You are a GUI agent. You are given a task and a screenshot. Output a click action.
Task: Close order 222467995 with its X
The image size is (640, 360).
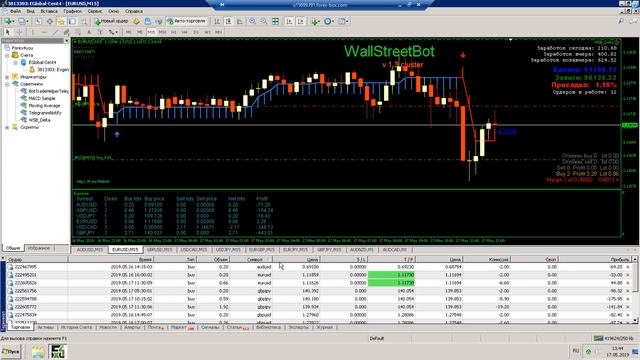coord(628,267)
